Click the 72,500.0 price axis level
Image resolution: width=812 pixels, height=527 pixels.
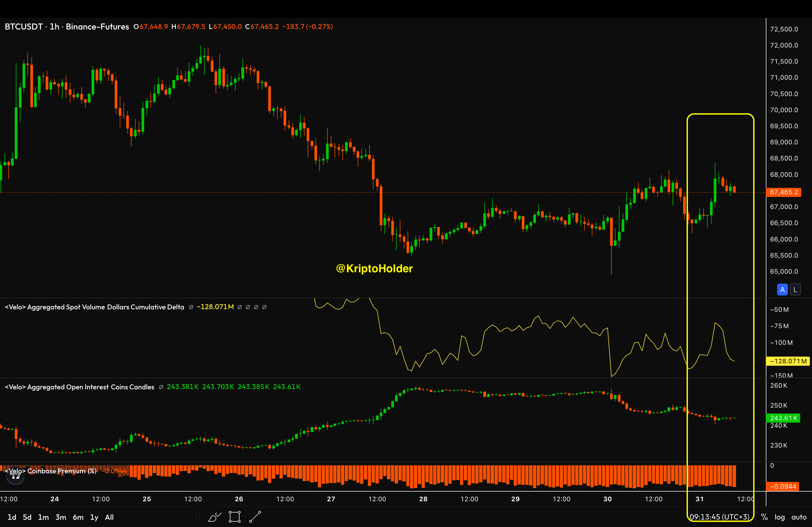pyautogui.click(x=784, y=29)
